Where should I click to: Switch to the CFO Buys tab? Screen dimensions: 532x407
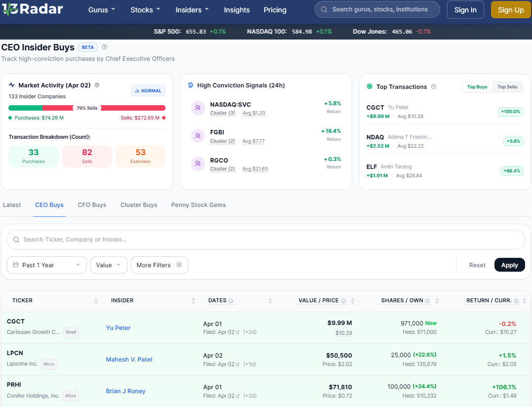(92, 205)
